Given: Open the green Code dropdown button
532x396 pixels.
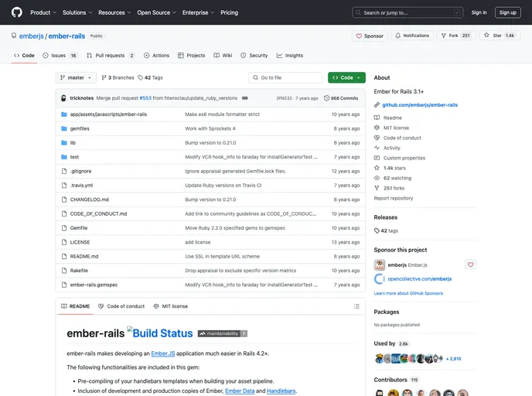Looking at the screenshot, I should [346, 77].
